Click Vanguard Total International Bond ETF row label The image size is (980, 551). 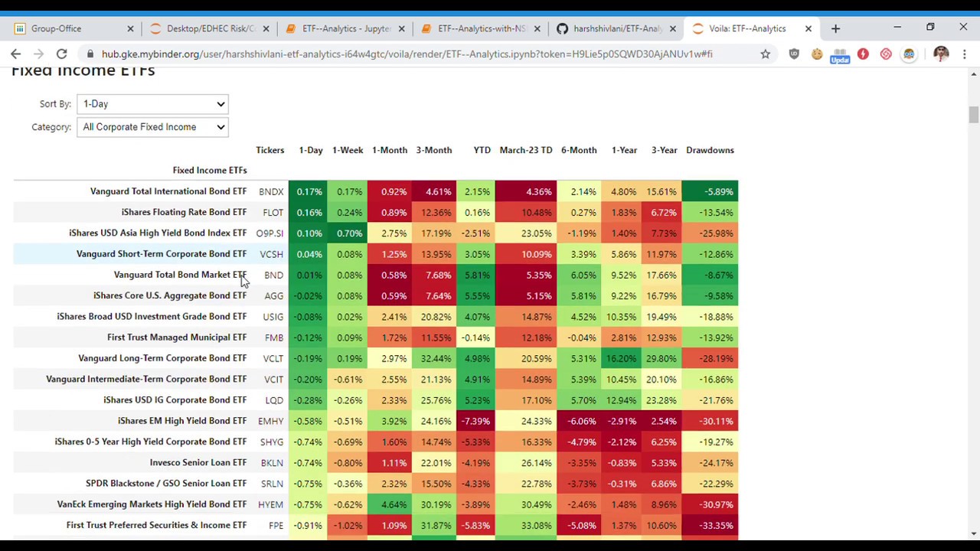point(168,191)
